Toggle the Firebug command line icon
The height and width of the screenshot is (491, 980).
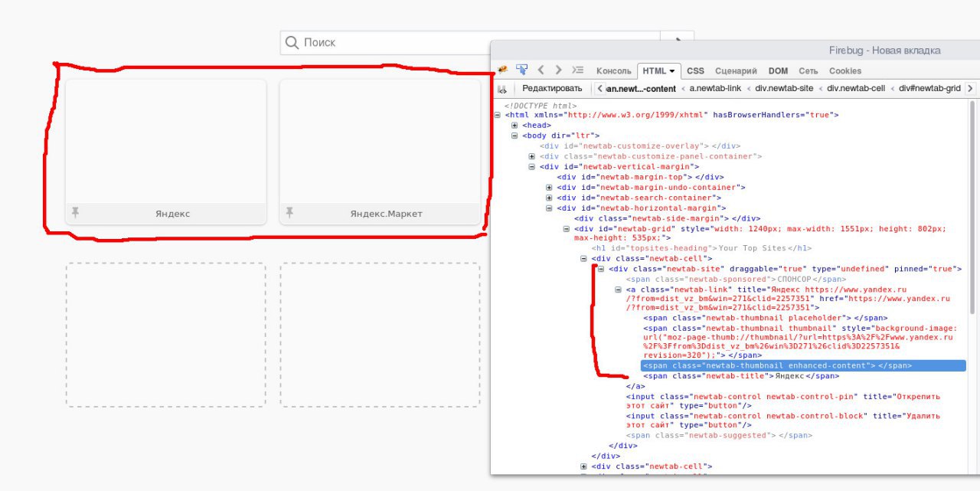point(578,70)
